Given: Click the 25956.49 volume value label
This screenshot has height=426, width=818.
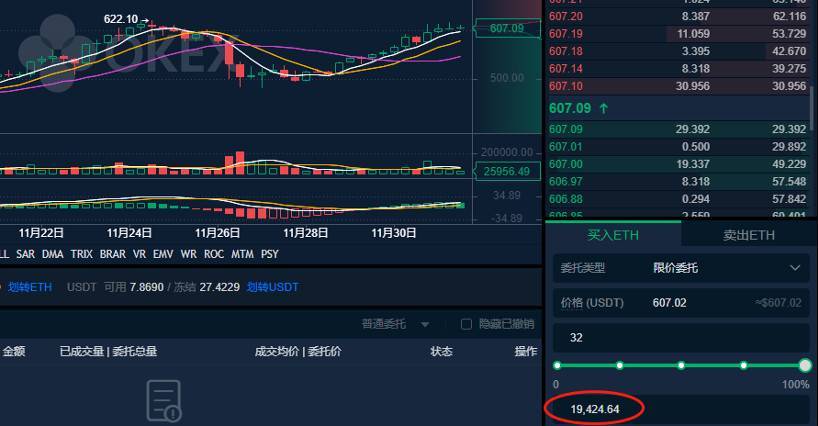Looking at the screenshot, I should [x=507, y=172].
